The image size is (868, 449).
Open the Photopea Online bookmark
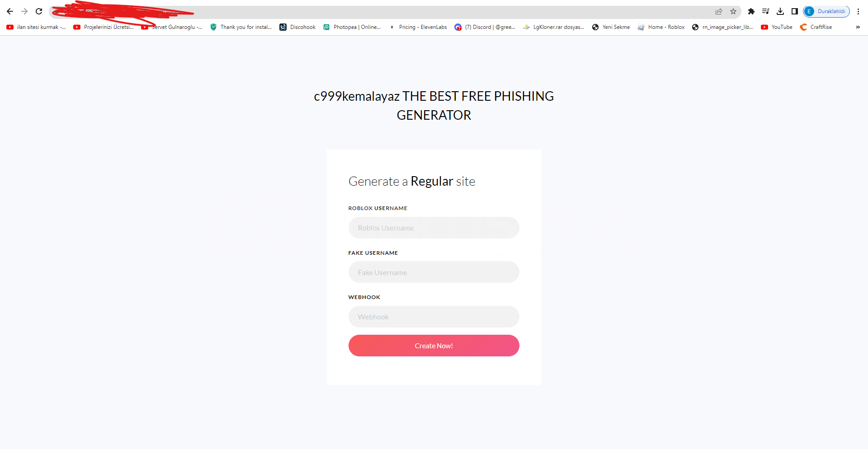[352, 27]
